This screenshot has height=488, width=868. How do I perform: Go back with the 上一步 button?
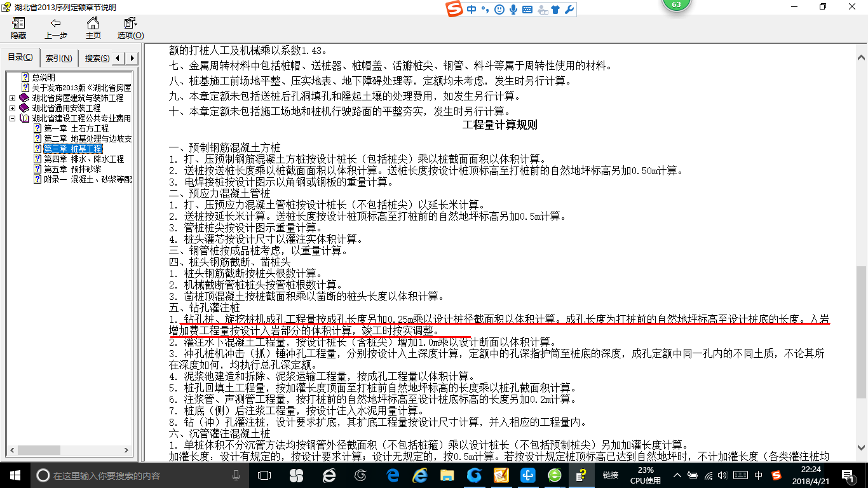coord(56,29)
